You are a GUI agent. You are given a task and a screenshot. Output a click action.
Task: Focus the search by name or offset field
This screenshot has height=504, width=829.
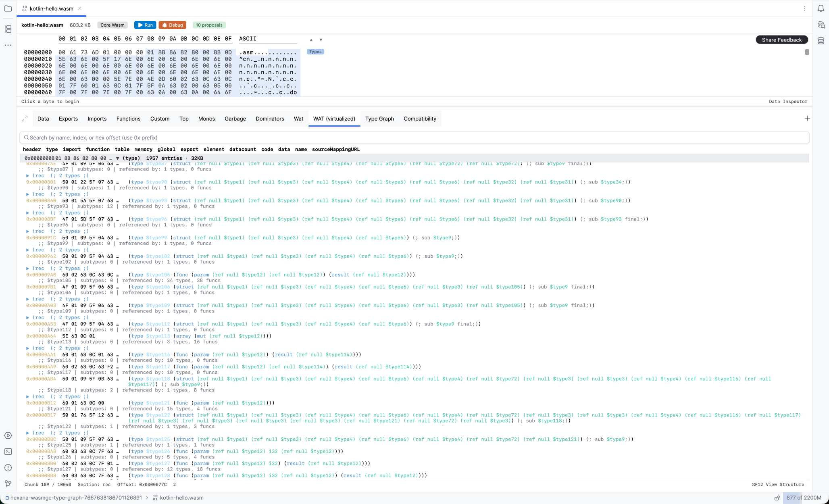pos(414,137)
